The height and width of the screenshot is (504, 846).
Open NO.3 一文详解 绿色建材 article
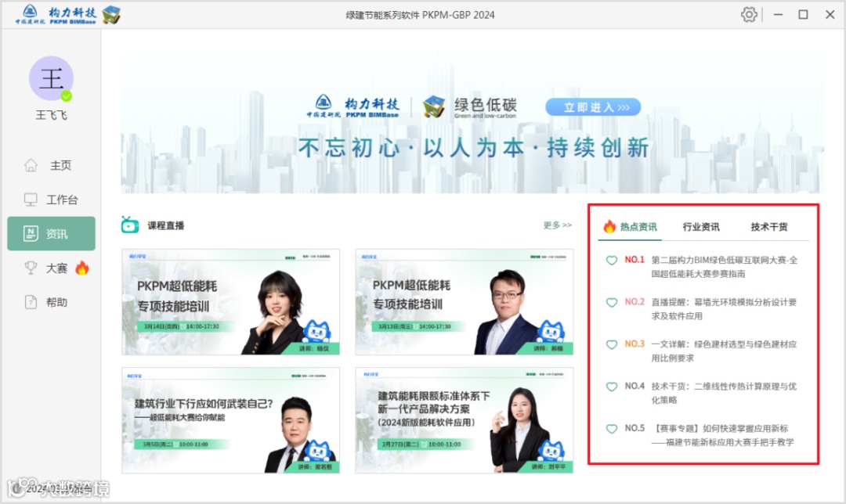(724, 351)
